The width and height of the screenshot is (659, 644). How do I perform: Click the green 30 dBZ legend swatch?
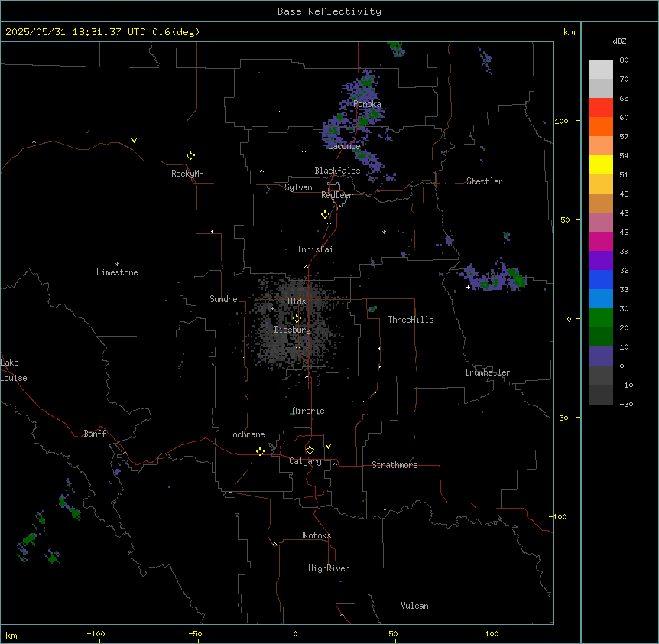pos(601,318)
